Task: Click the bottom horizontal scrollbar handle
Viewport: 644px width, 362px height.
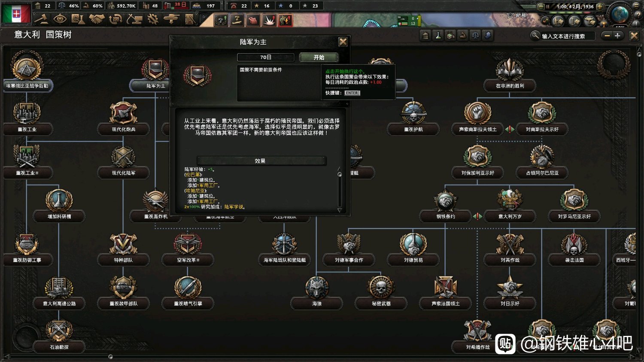Action: [x=111, y=356]
